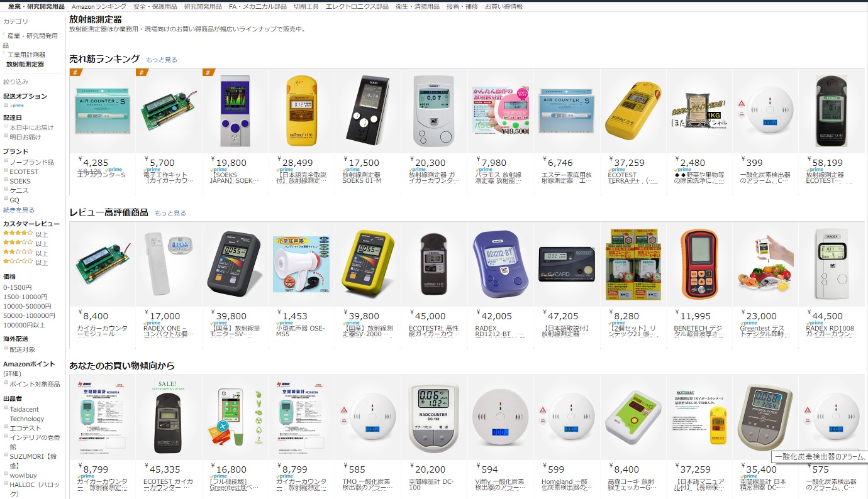Switch to エレクトロニクス部品 nav item
The width and height of the screenshot is (868, 499).
click(357, 6)
